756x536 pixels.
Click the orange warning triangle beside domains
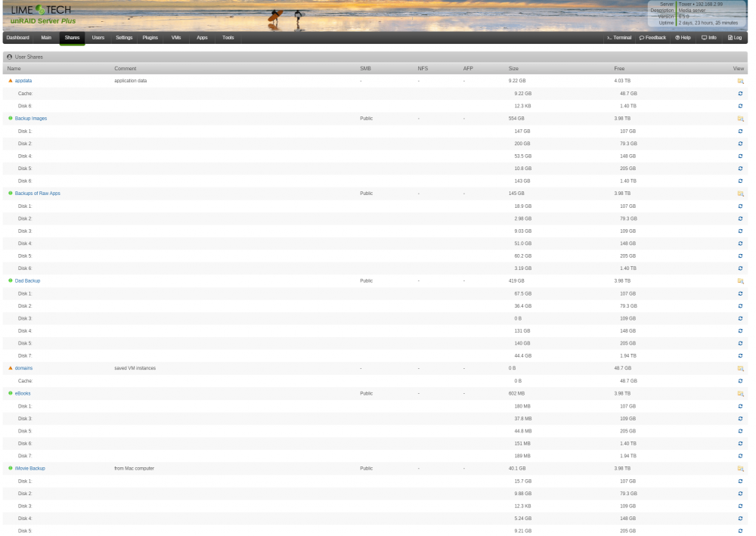pyautogui.click(x=10, y=367)
